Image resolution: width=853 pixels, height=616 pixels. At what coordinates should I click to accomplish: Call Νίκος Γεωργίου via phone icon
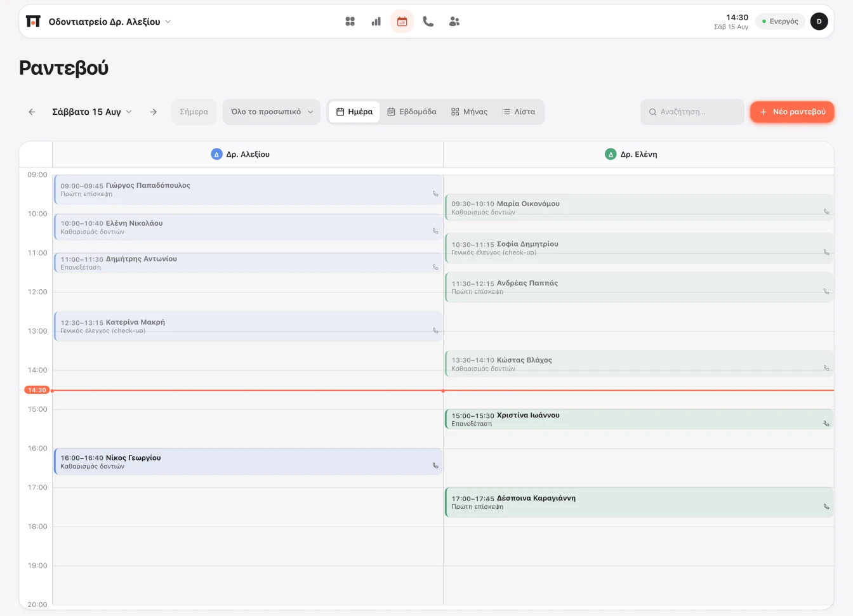click(435, 466)
